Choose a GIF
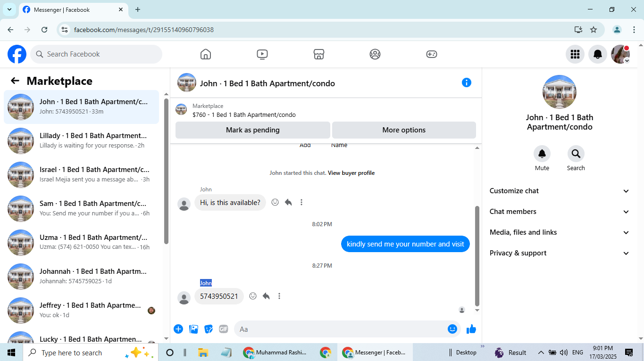The height and width of the screenshot is (361, 644). pos(224,329)
